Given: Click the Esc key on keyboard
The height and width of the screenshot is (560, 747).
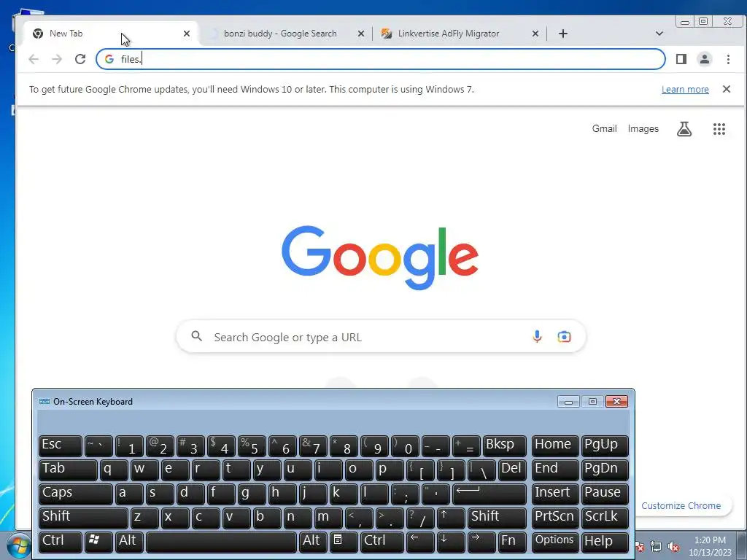Looking at the screenshot, I should (60, 446).
